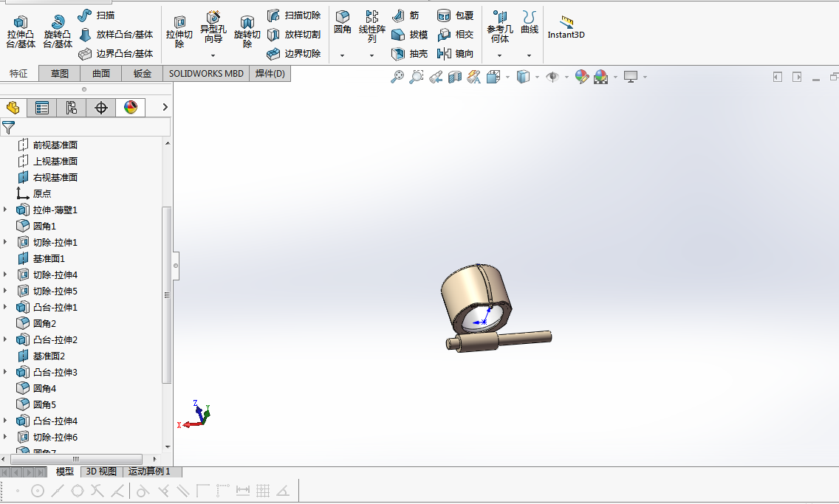Open the FeatureManager design tree tab
The image size is (839, 504).
[x=13, y=108]
